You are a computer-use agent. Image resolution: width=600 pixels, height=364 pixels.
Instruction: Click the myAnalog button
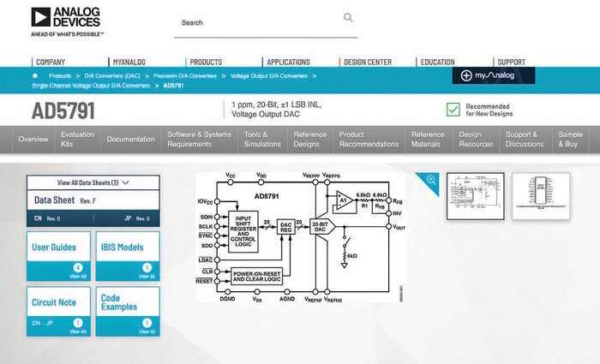494,75
